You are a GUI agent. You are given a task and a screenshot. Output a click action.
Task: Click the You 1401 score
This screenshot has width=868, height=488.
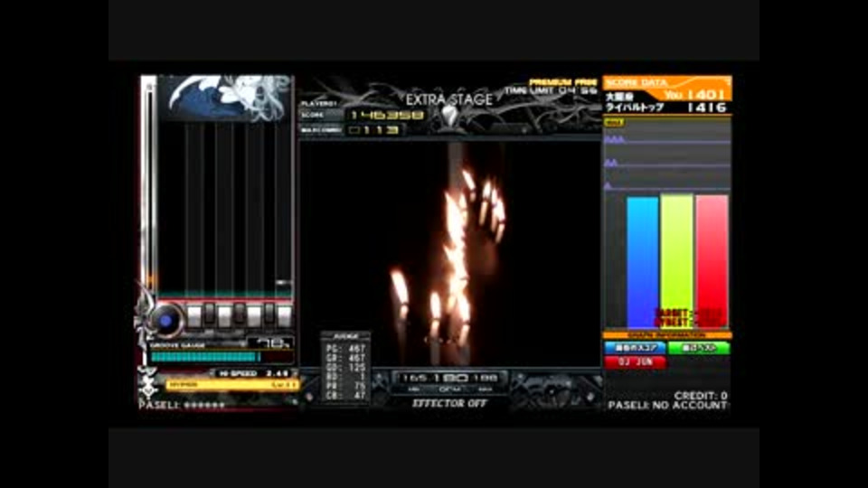(694, 95)
